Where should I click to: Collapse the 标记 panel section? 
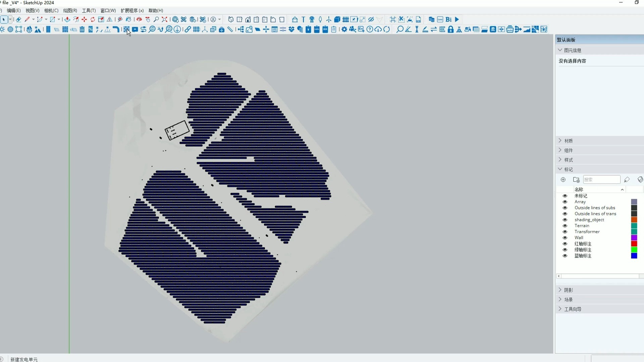click(x=568, y=169)
